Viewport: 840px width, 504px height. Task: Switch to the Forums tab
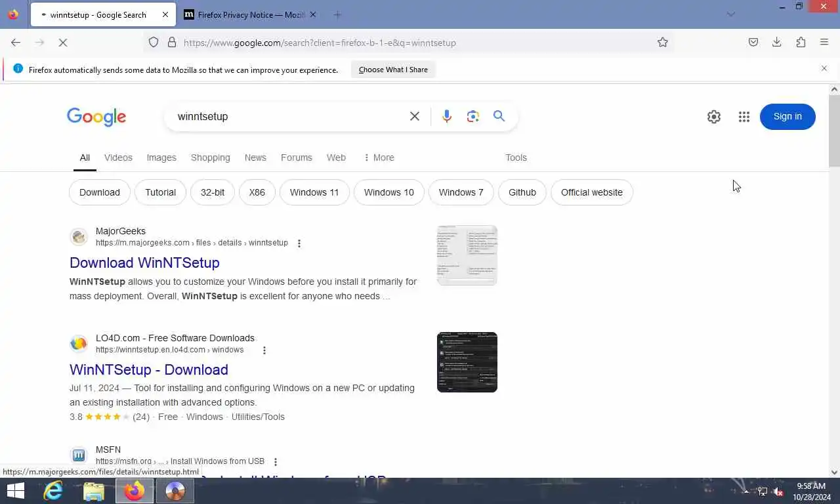coord(297,157)
